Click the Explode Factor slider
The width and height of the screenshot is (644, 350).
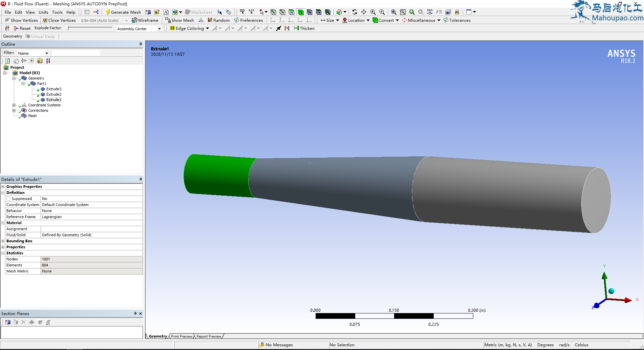[x=90, y=28]
